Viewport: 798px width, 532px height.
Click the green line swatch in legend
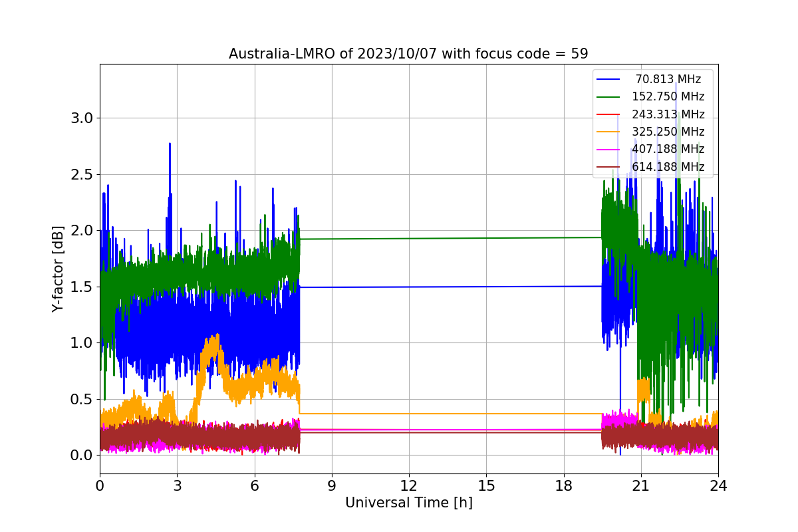point(609,97)
